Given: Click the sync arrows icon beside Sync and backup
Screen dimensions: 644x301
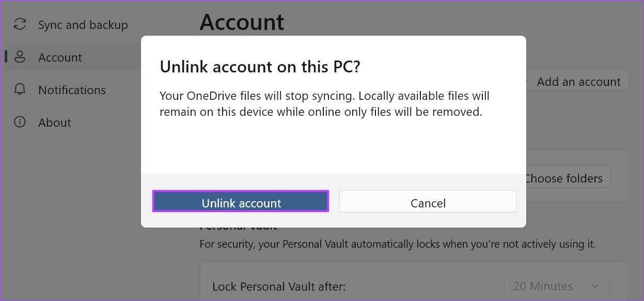Looking at the screenshot, I should click(20, 24).
